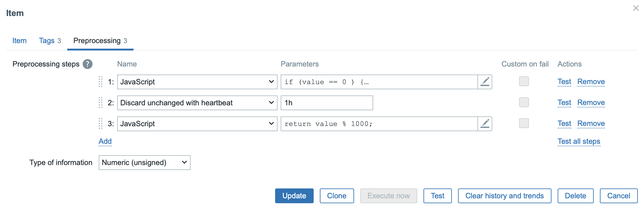Enable Custom on fail for step 1

(x=524, y=81)
